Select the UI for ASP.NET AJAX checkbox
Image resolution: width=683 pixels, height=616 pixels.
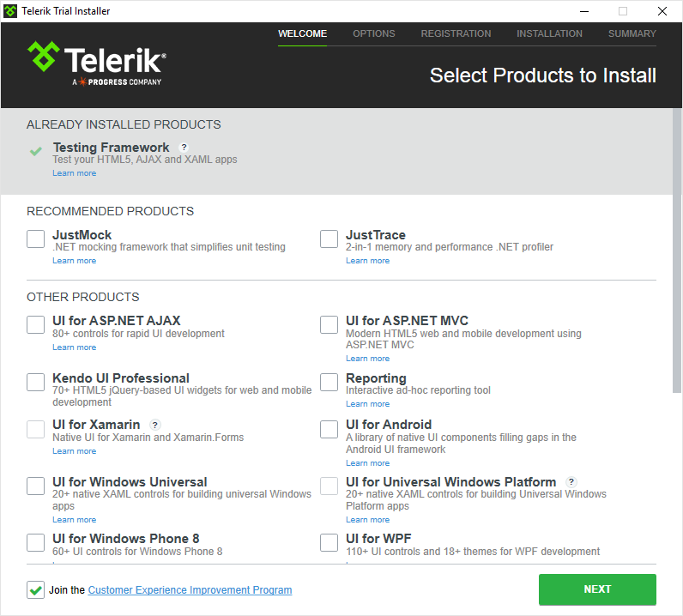point(35,324)
